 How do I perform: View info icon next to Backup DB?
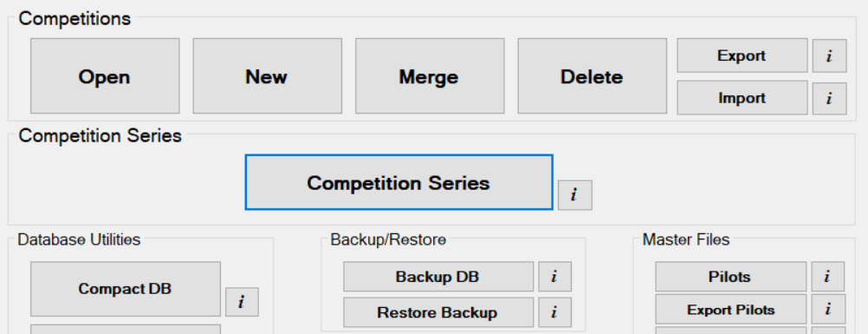(554, 277)
